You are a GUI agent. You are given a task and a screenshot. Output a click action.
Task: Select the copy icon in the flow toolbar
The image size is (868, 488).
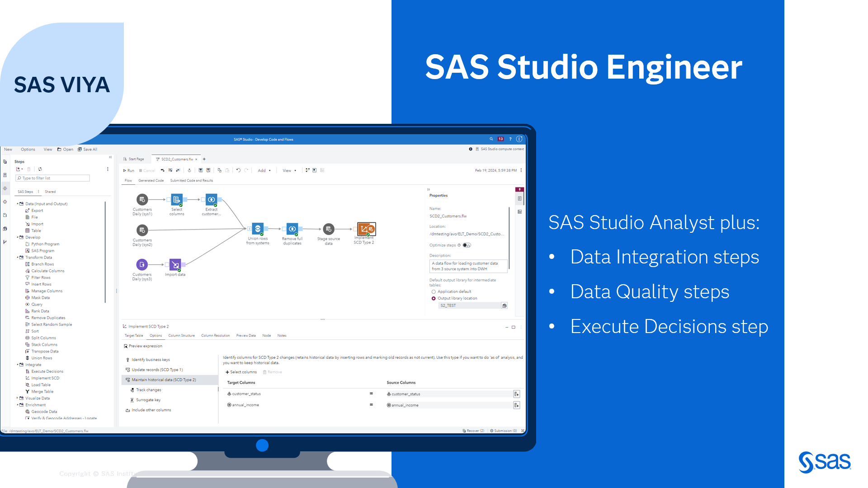[x=220, y=170]
